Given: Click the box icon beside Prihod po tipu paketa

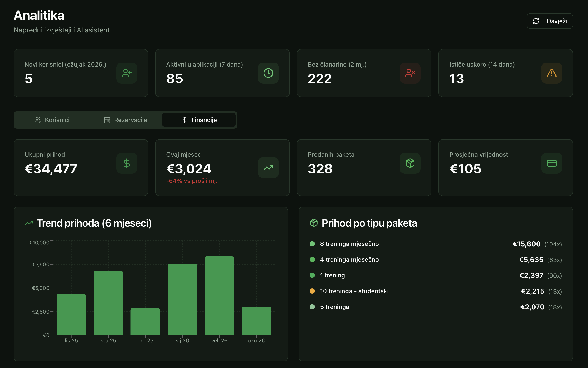Looking at the screenshot, I should [x=314, y=223].
